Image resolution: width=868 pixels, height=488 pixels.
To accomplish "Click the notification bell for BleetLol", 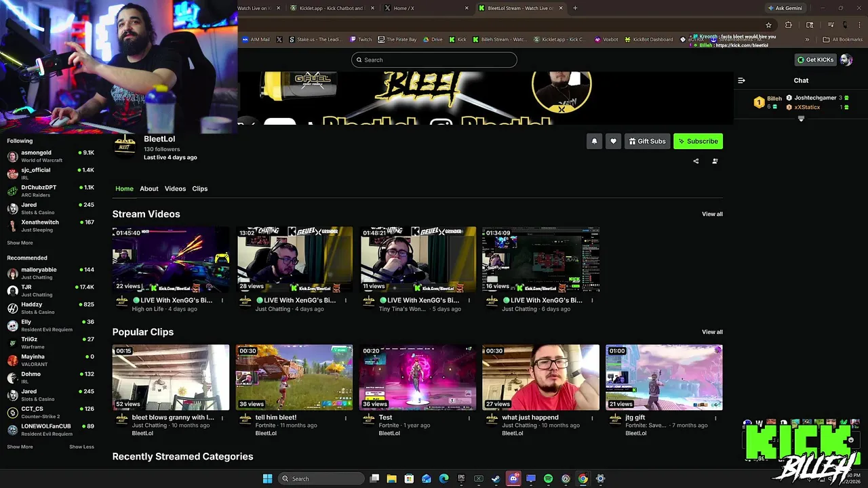I will 594,141.
